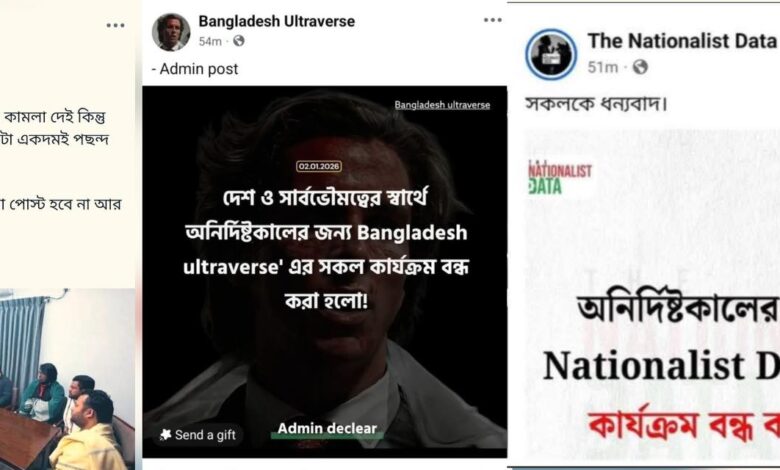Viewport: 780px width, 470px height.
Task: Click globe privacy icon beside 54m
Action: [239, 41]
